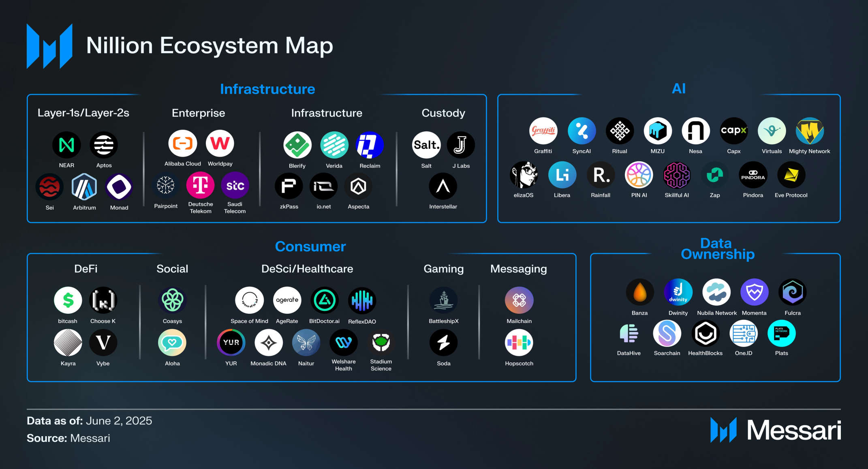Select the J Labs logo
This screenshot has width=868, height=469.
point(461,145)
